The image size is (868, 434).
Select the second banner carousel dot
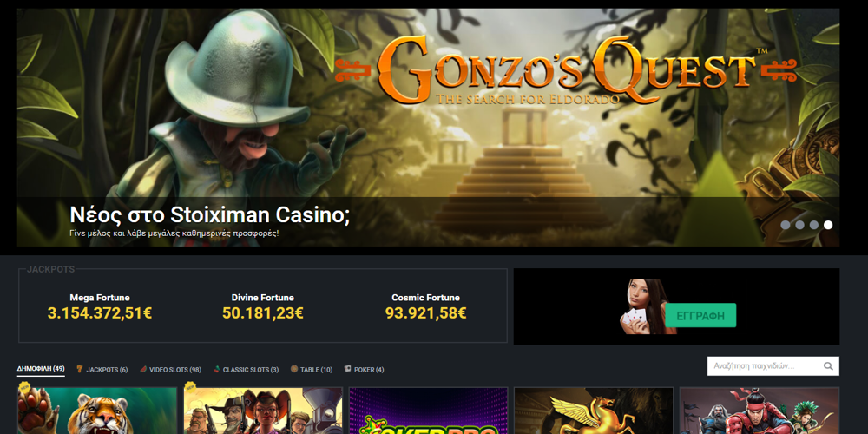click(799, 225)
